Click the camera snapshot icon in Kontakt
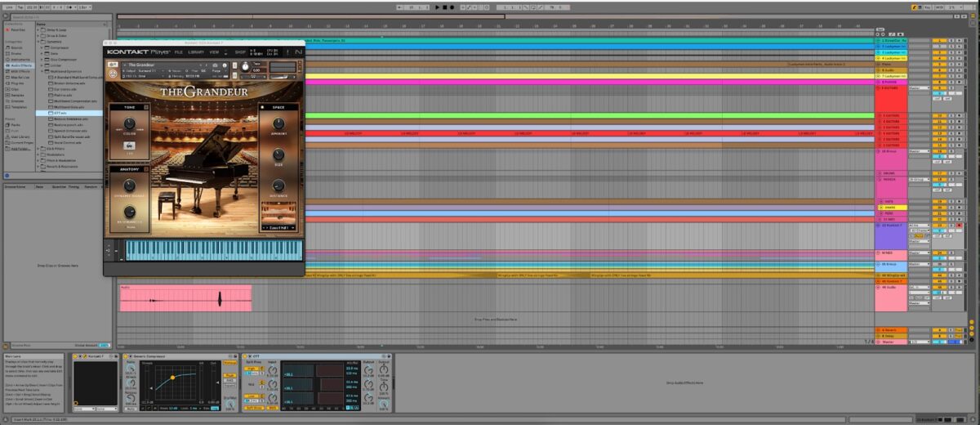The image size is (980, 425). coord(215,65)
